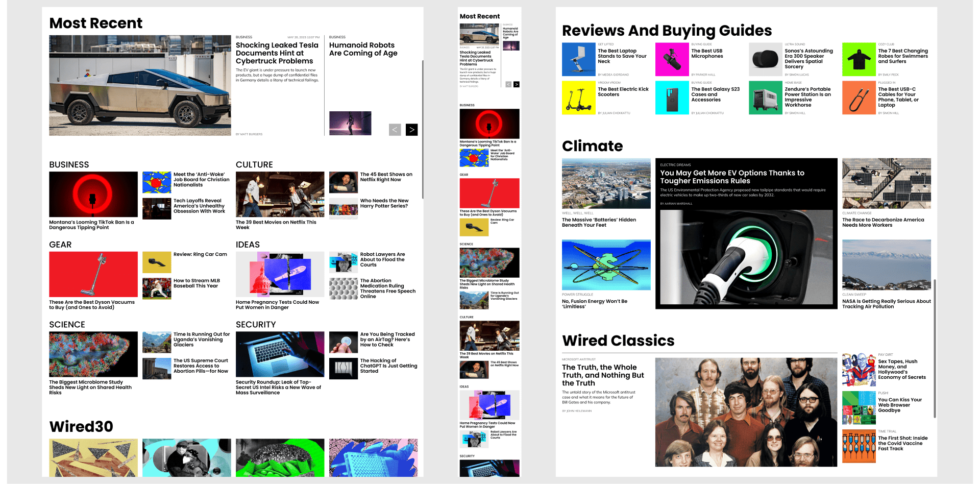Click the Dyson vacuum image in Gear
Viewport: 980px width, 484px height.
click(93, 274)
